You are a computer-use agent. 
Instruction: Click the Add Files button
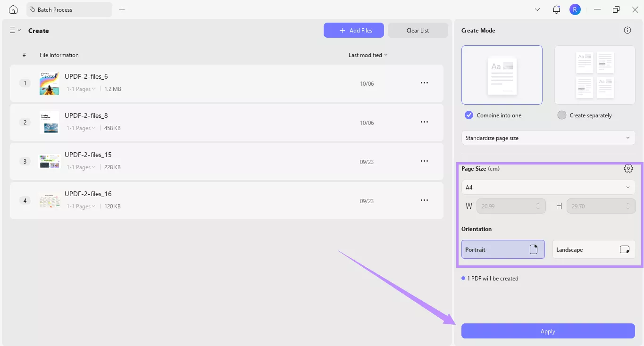click(x=353, y=30)
